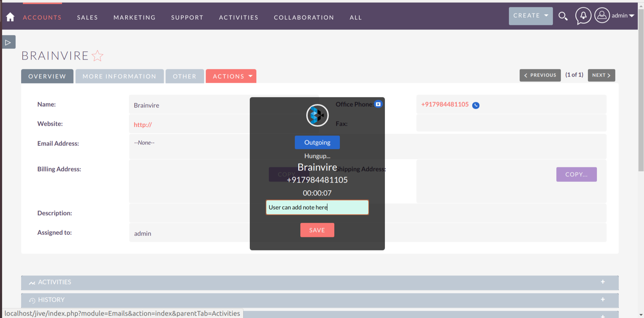
Task: Switch to the OVERVIEW tab
Action: tap(47, 76)
